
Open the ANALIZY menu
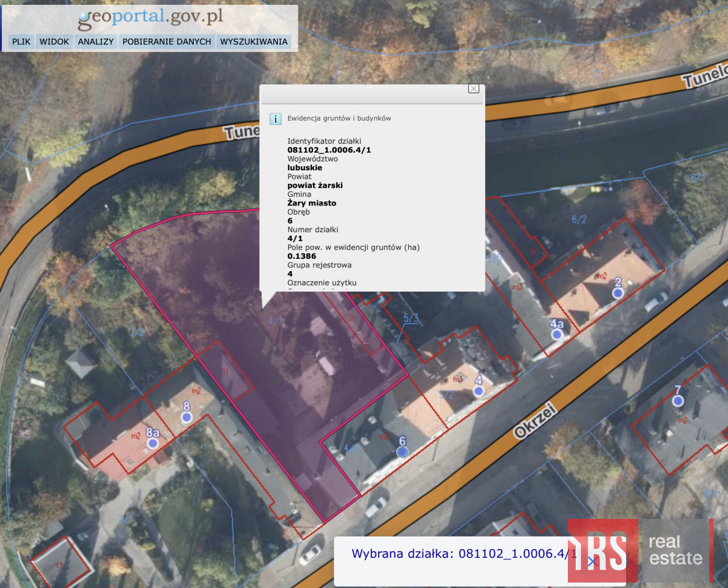(x=96, y=41)
